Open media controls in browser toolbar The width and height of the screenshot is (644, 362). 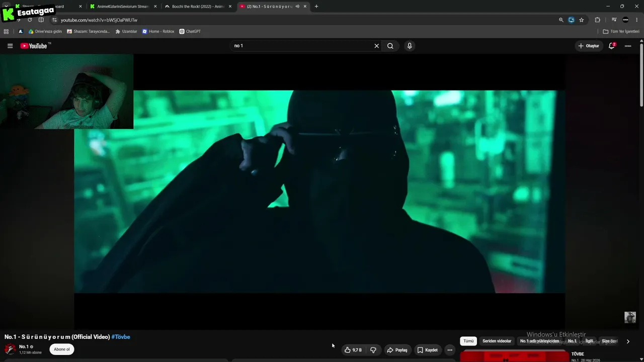click(x=614, y=20)
